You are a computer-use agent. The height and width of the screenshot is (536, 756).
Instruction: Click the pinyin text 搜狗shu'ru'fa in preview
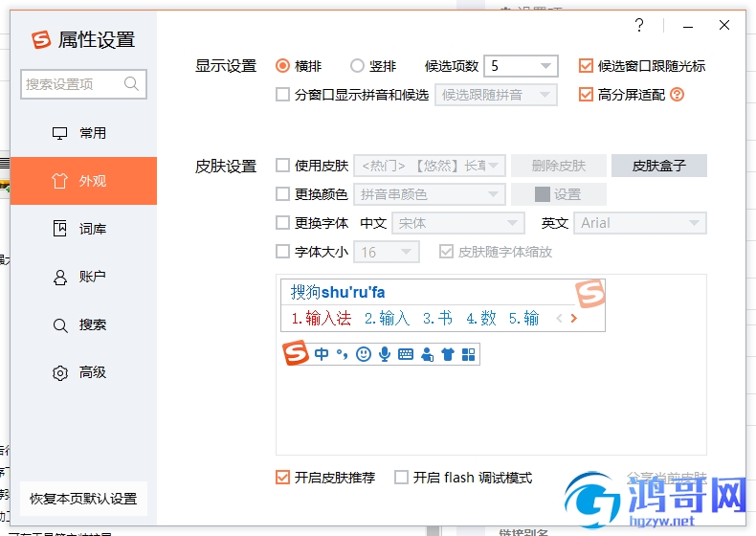coord(338,292)
